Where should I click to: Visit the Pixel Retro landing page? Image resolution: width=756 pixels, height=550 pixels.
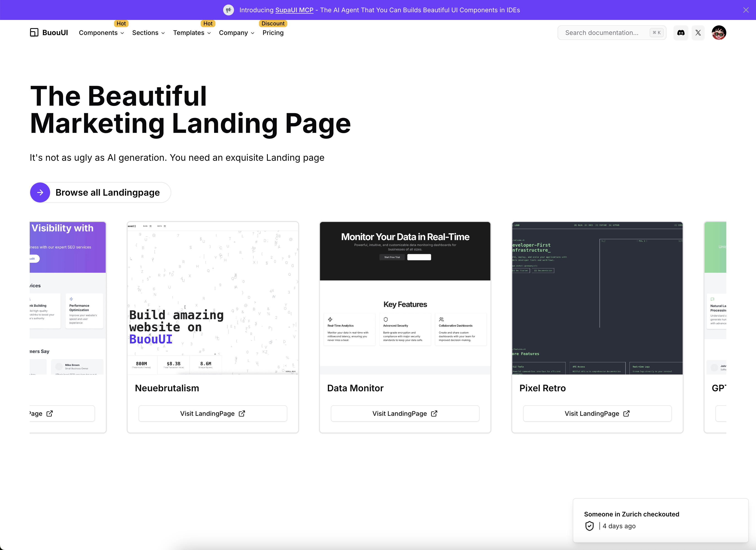(x=597, y=413)
